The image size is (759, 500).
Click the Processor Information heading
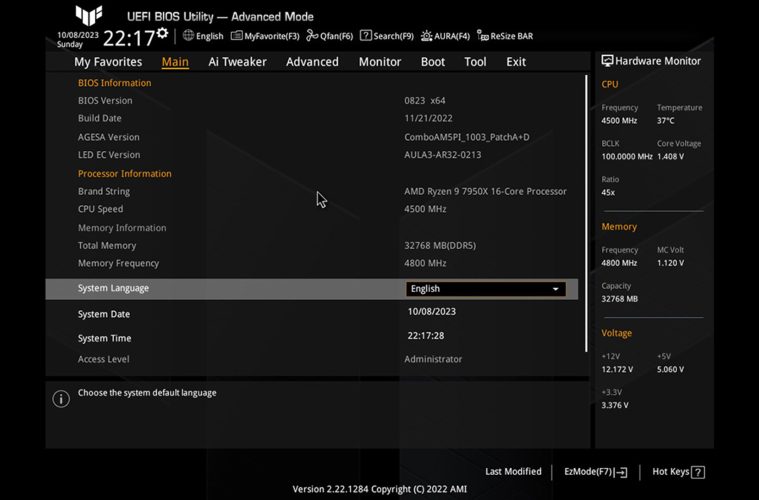pos(124,174)
